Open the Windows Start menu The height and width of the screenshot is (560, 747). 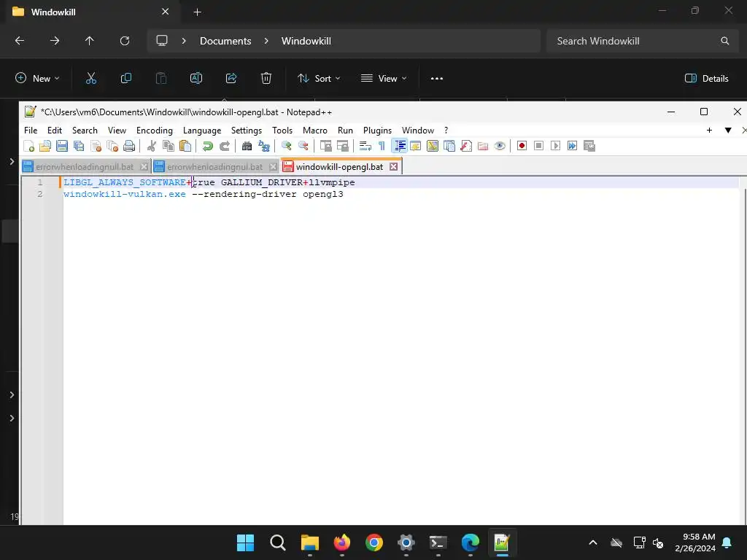245,542
